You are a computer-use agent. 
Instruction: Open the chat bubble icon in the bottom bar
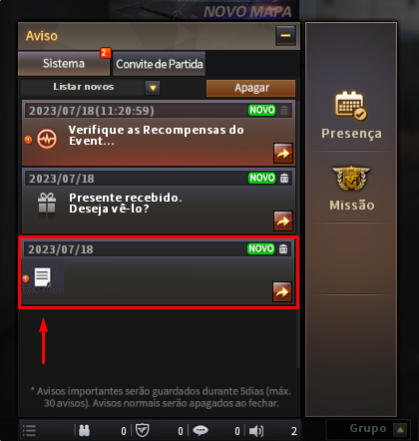tap(200, 430)
